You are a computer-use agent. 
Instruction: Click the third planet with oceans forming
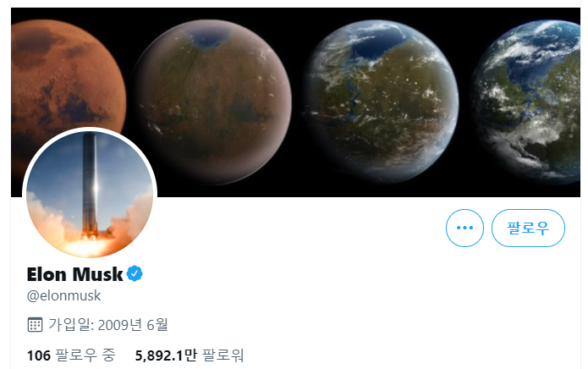point(382,102)
